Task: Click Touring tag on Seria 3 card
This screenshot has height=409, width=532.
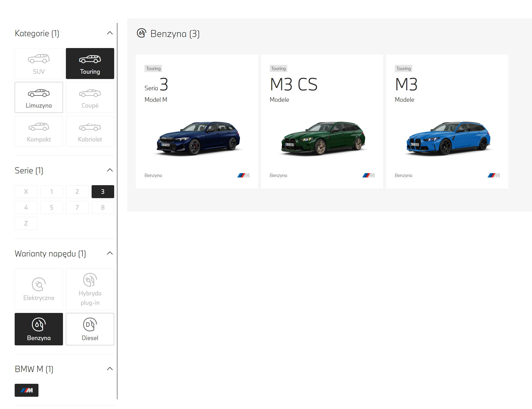Action: [153, 68]
